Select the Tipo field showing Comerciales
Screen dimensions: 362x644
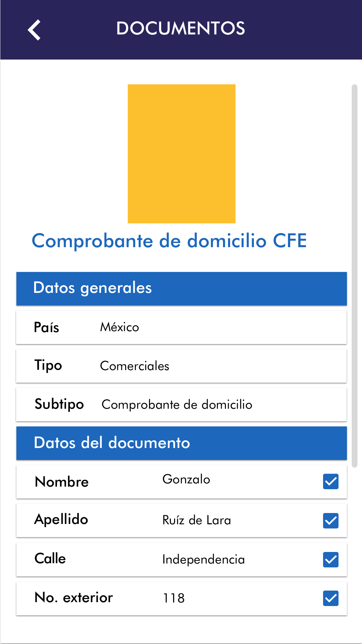(135, 366)
